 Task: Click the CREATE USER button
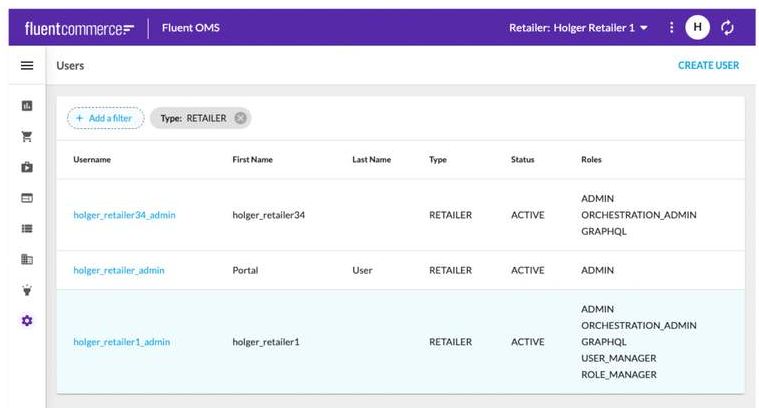pyautogui.click(x=708, y=66)
